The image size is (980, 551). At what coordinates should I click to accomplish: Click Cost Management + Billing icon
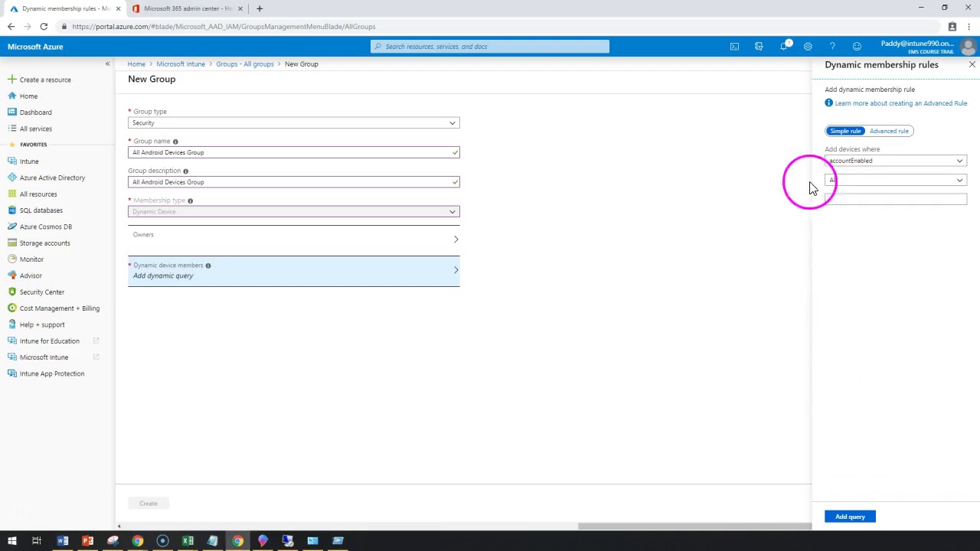pyautogui.click(x=11, y=308)
